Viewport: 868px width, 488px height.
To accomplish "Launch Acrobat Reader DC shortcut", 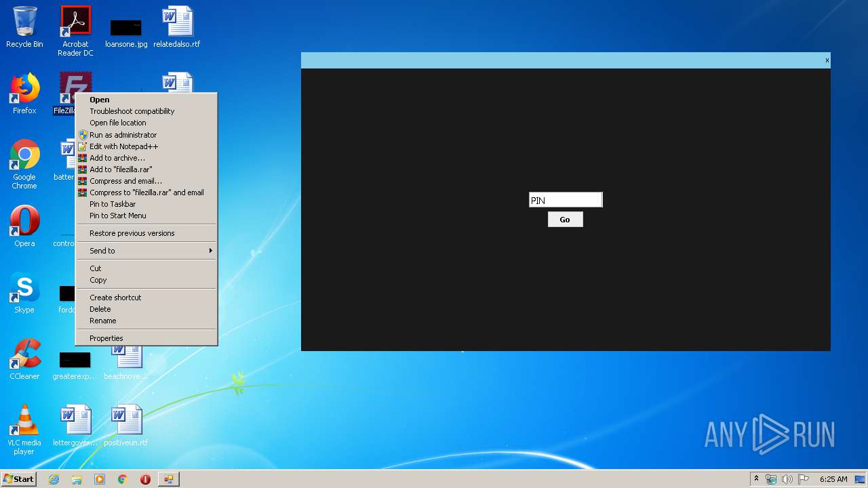I will [75, 30].
